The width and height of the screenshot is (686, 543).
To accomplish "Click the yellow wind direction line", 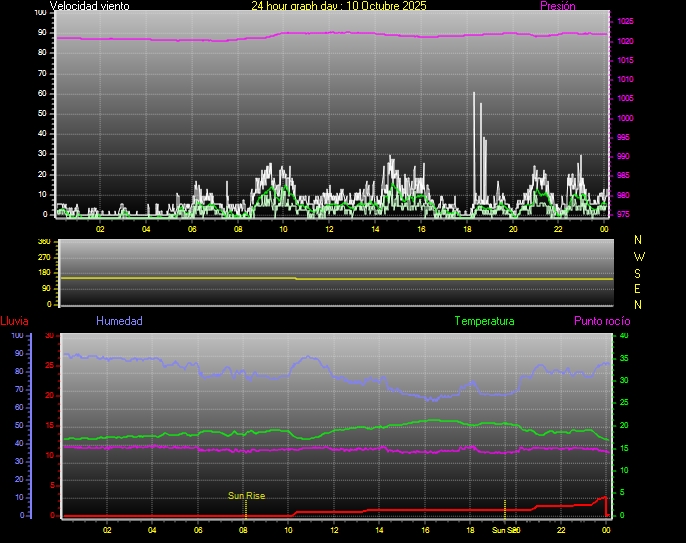I will click(200, 277).
